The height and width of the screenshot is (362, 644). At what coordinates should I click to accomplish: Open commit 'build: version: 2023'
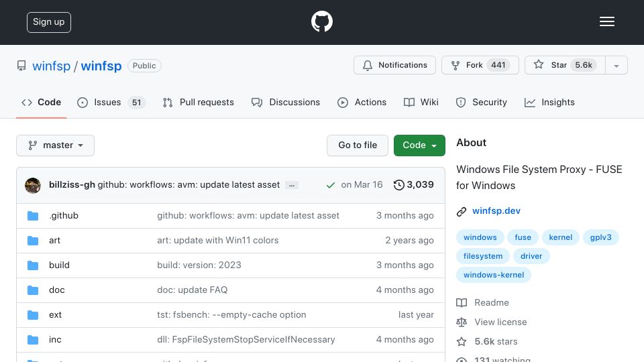pos(199,265)
